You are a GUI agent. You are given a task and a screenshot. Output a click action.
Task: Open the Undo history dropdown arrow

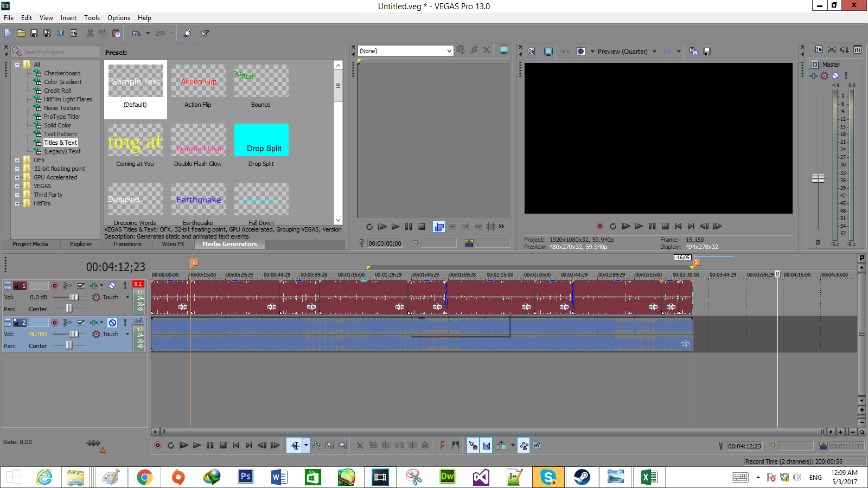[x=148, y=33]
